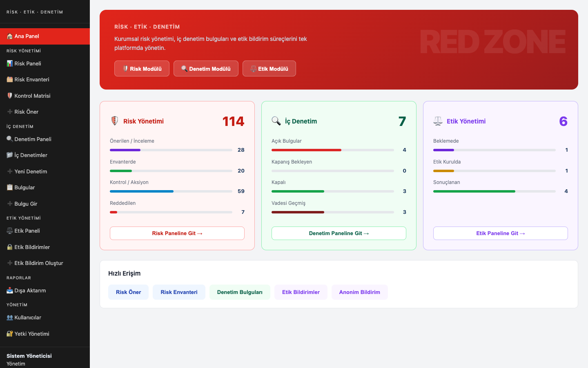The image size is (588, 368).
Task: Click the users icon beside Kullanıcılar
Action: click(10, 318)
